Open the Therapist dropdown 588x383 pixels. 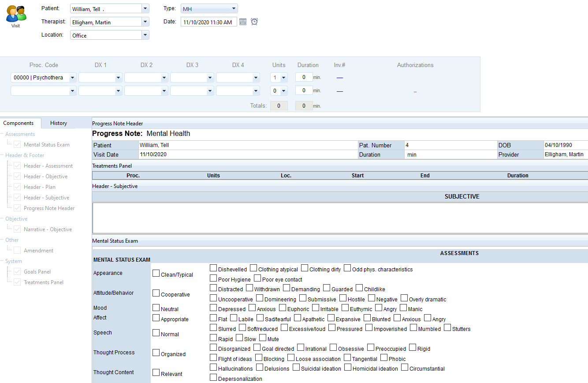[x=145, y=22]
